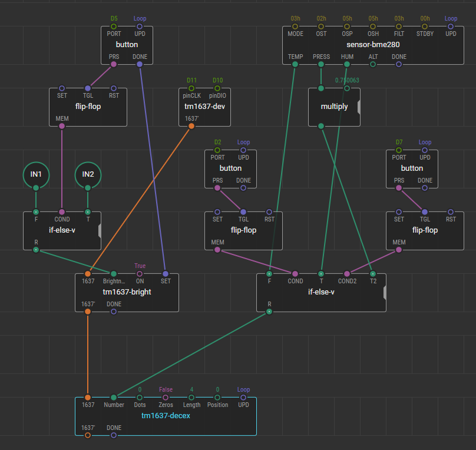Select the T2 input pin on if-else-v
Screen dimensions: 476x450
373,274
